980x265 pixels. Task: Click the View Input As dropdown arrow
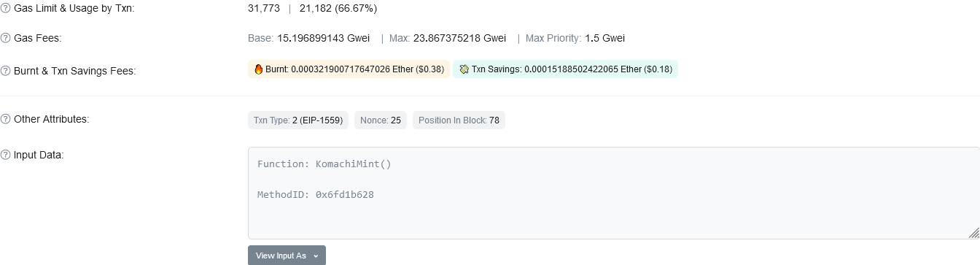(x=316, y=256)
